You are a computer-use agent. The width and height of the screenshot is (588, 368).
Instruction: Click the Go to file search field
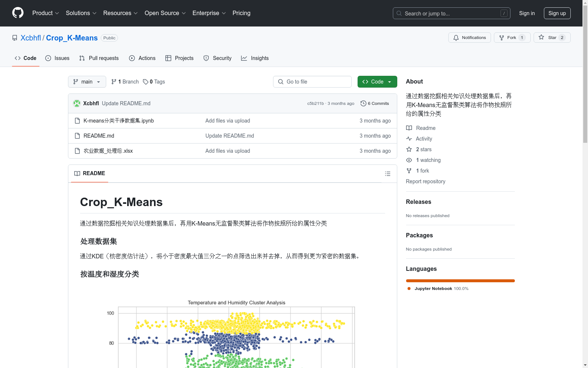coord(312,82)
